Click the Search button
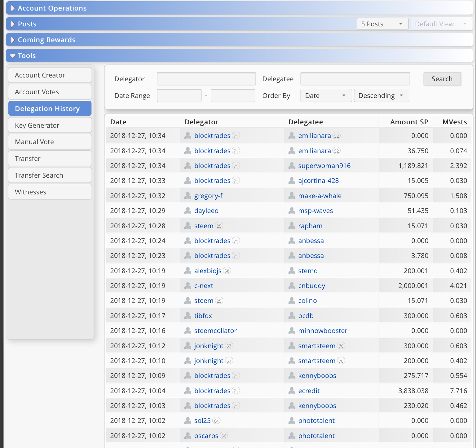Screen dimensions: 476x448 442,79
